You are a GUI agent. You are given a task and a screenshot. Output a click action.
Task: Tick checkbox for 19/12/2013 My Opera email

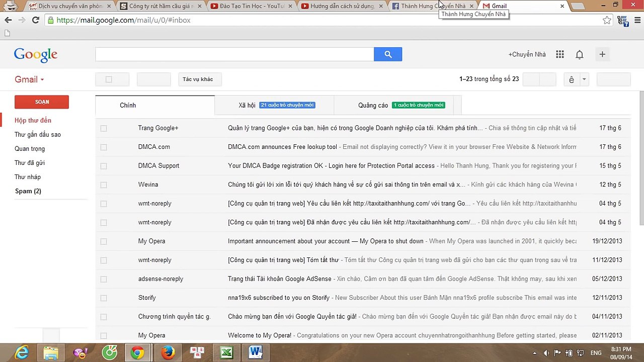104,241
